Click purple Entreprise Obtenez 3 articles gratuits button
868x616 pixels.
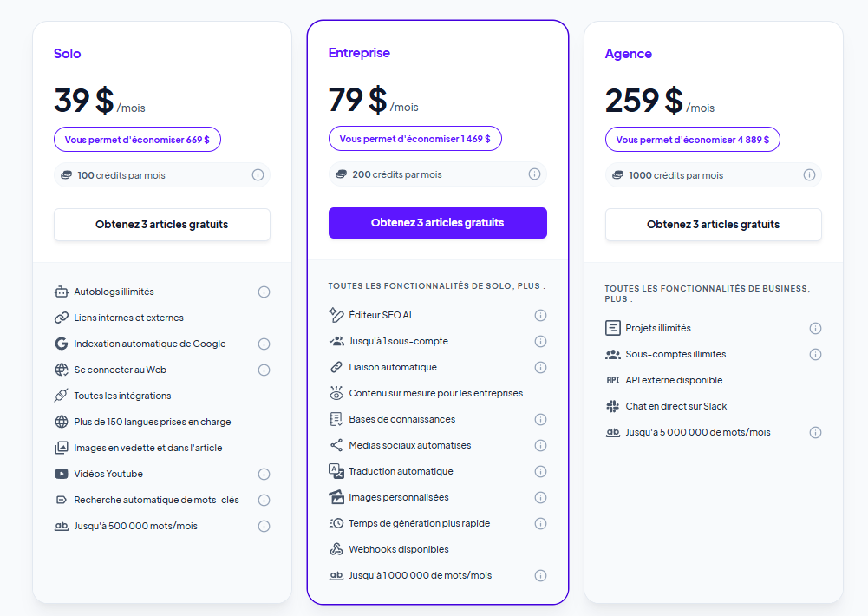point(438,223)
